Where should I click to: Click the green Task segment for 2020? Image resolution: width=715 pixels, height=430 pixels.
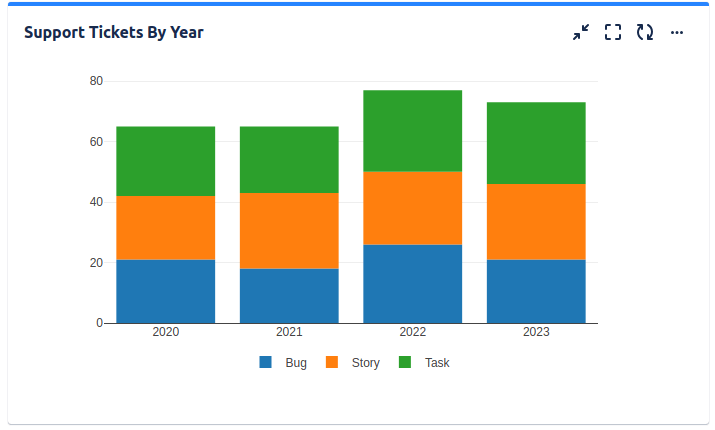tap(166, 161)
